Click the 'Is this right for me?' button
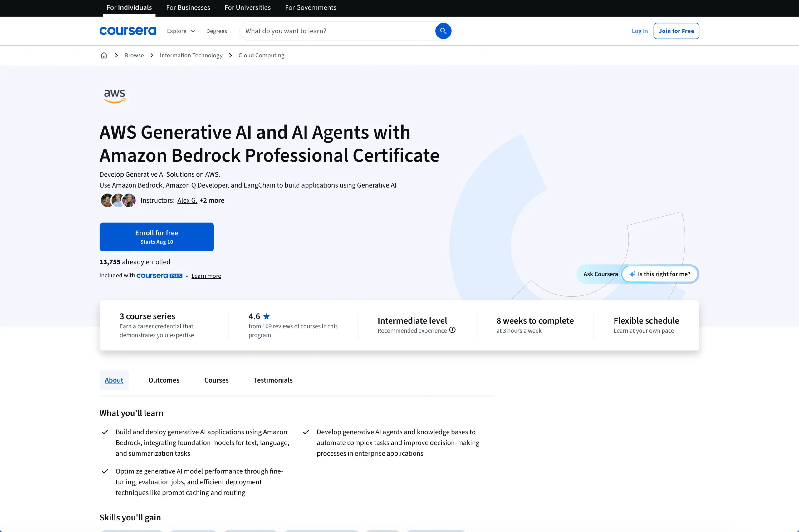 pos(660,274)
